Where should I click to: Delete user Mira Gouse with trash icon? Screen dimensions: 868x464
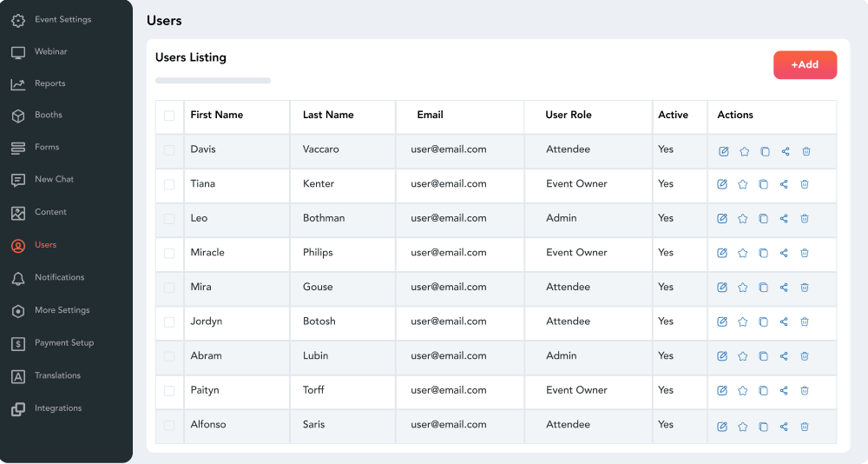coord(805,288)
